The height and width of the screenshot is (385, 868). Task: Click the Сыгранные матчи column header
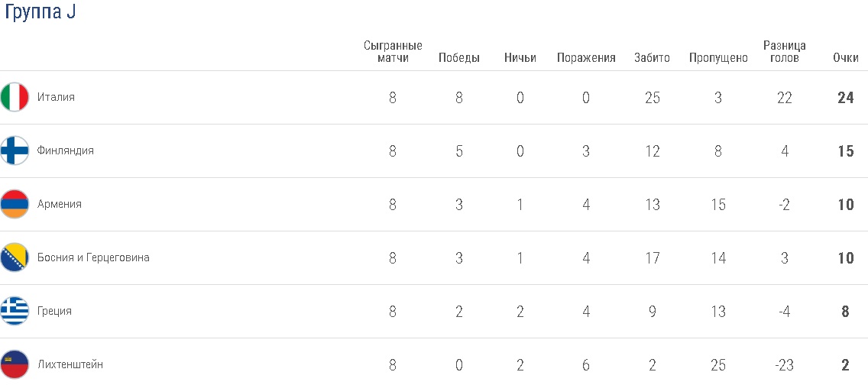(x=393, y=52)
